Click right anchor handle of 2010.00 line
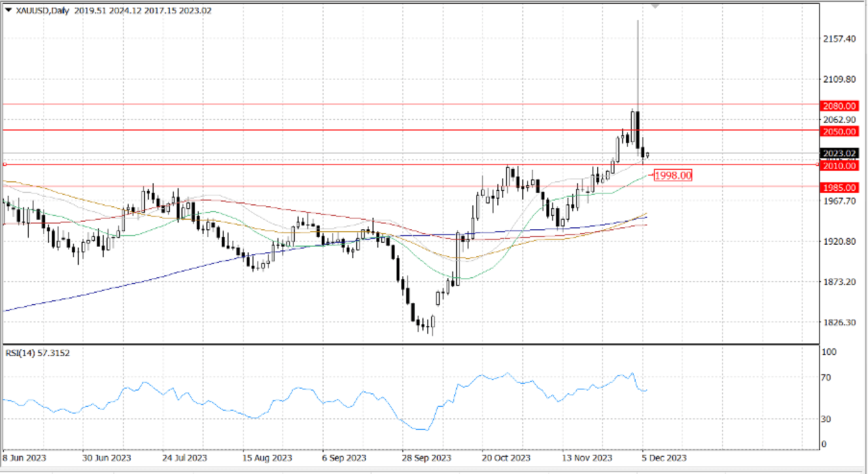 817,165
